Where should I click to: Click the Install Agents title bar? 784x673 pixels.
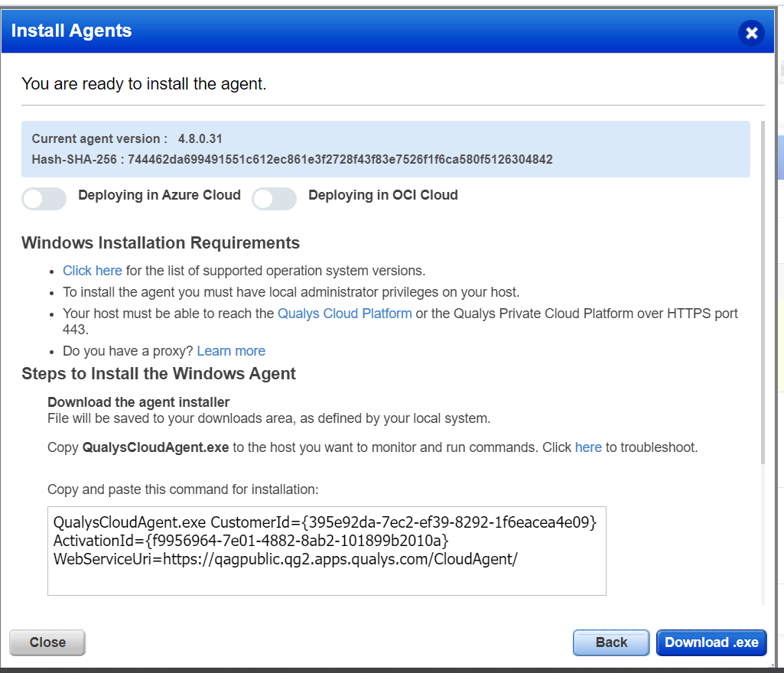[71, 31]
